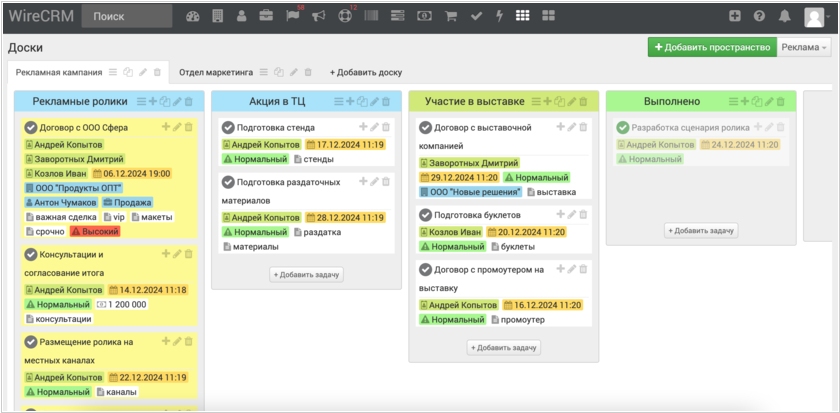Screen dimensions: 840x413
Task: Open the Участие в выставке column list menu icon
Action: (x=536, y=101)
